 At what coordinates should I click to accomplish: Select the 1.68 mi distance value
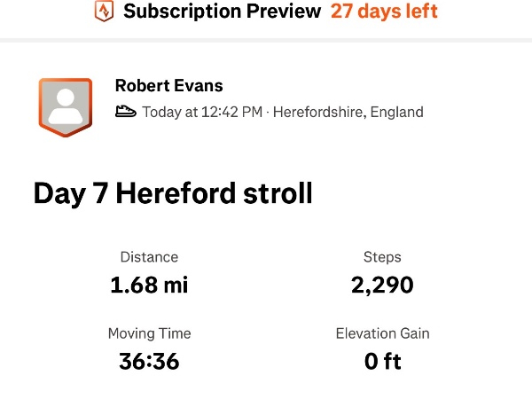(x=149, y=285)
